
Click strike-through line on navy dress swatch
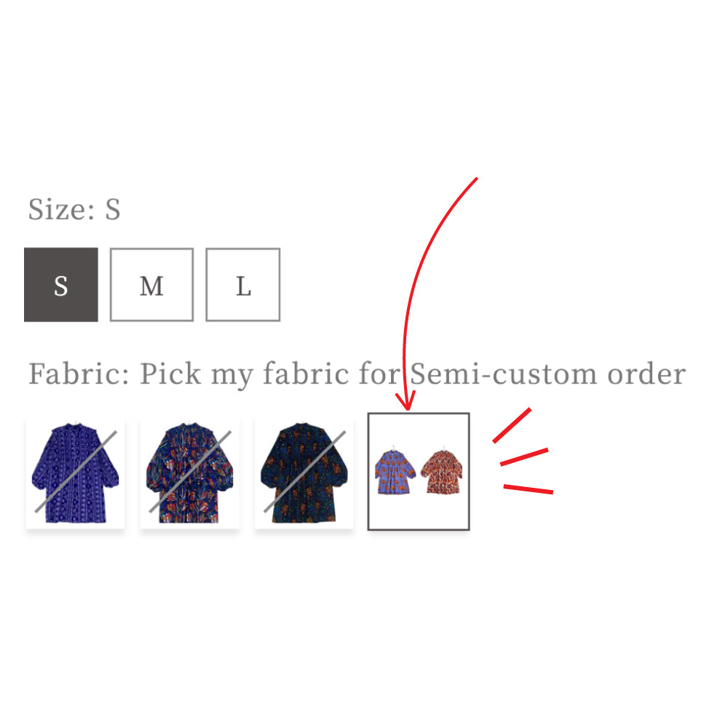304,471
